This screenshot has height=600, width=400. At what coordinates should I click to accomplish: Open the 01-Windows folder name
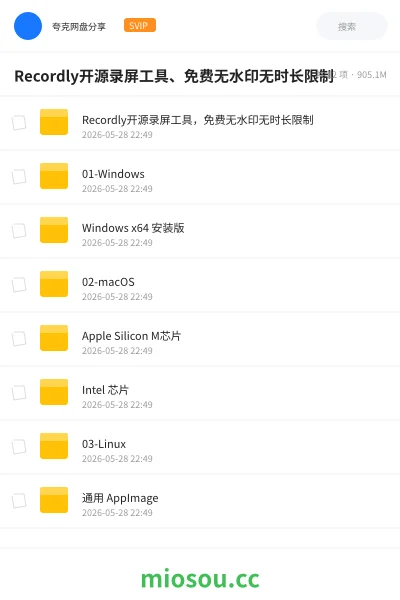click(x=113, y=174)
